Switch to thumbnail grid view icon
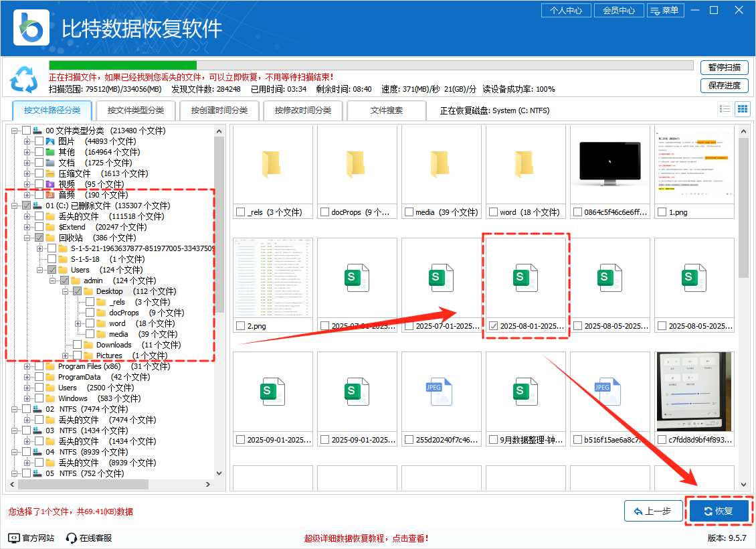 [x=742, y=109]
